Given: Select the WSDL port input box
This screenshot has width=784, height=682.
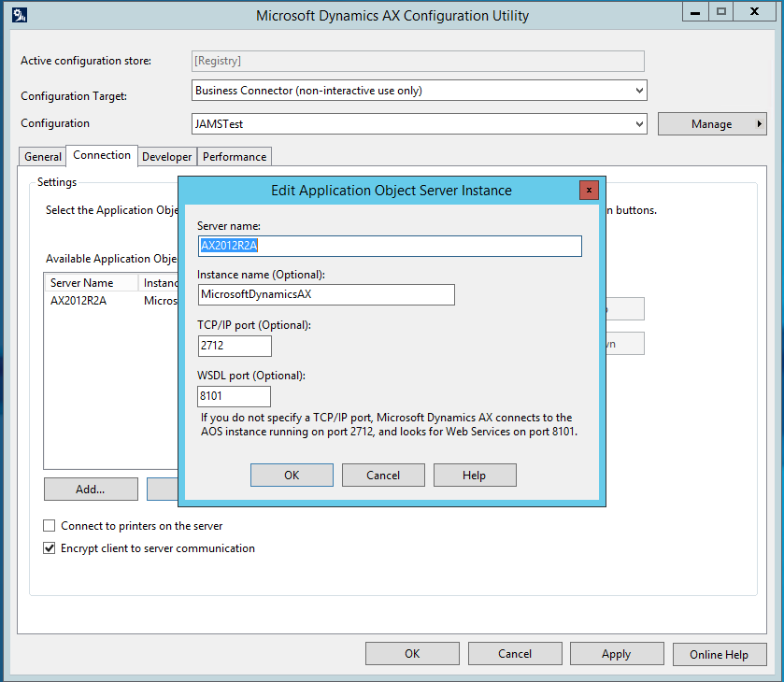Looking at the screenshot, I should [x=235, y=396].
